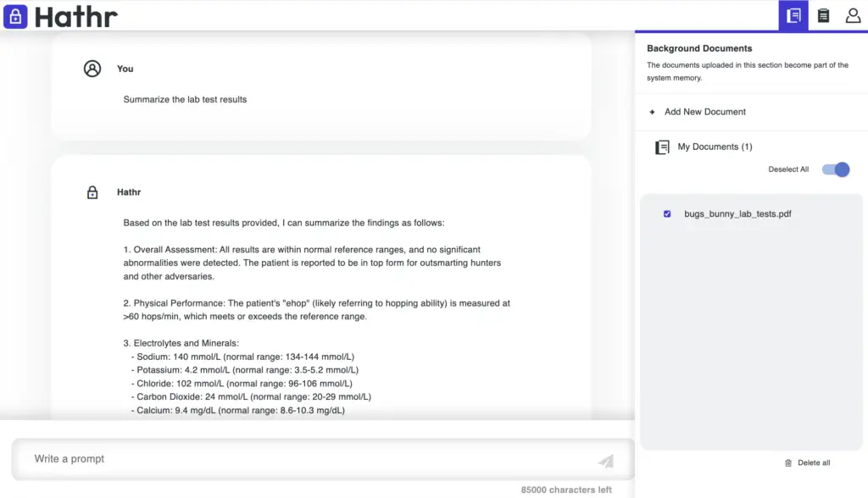Viewport: 868px width, 498px height.
Task: Click the My Documents list icon
Action: pos(662,147)
